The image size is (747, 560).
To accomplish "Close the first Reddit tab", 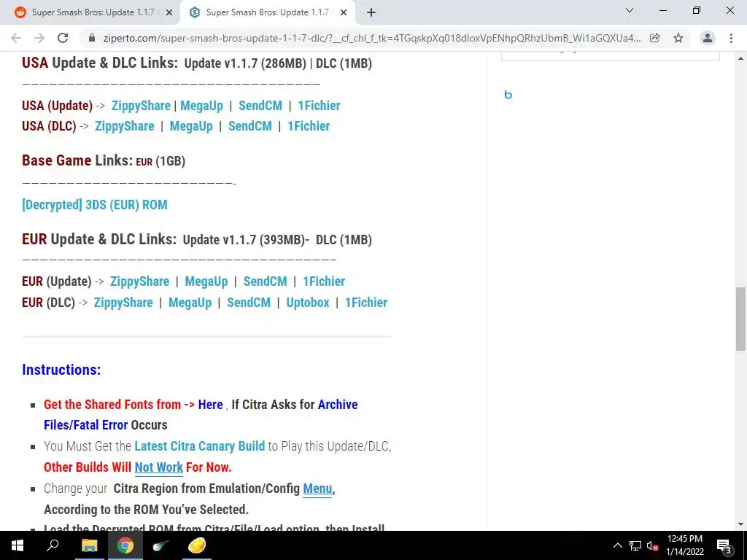I will pos(169,13).
